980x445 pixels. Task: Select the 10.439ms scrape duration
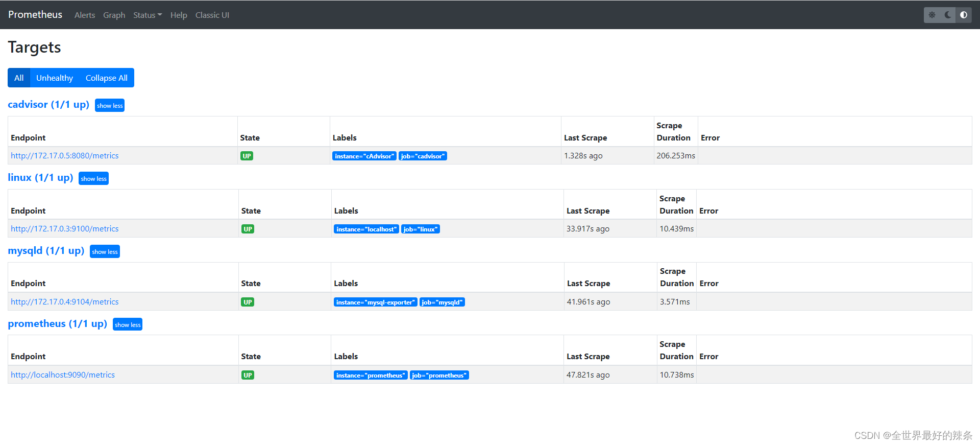[677, 229]
